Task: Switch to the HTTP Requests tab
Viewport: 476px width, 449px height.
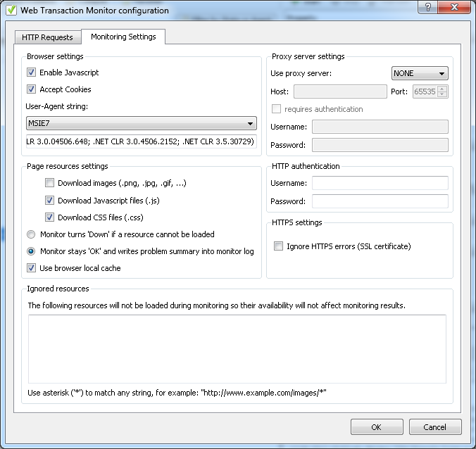Action: pyautogui.click(x=47, y=37)
